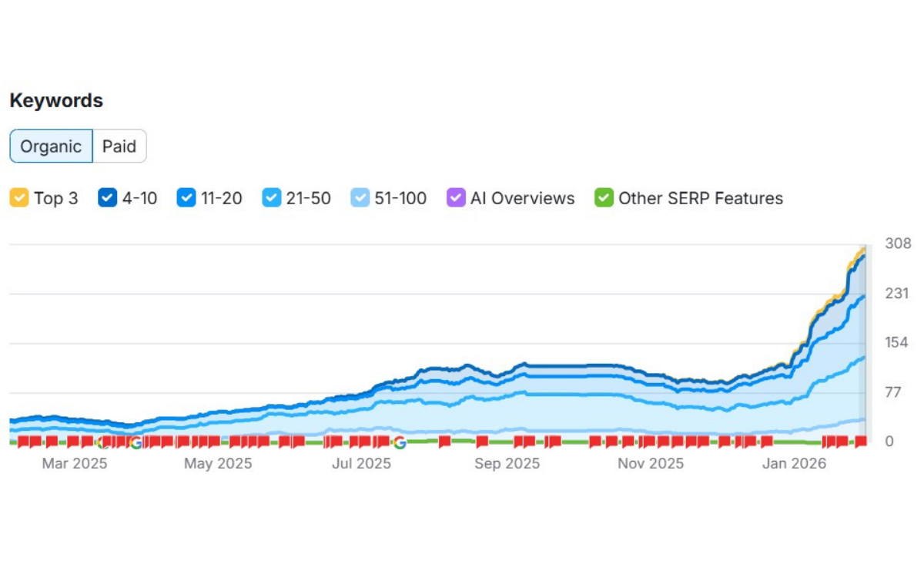Click the Google update icon near Jul 2025
The image size is (924, 578).
(x=399, y=442)
